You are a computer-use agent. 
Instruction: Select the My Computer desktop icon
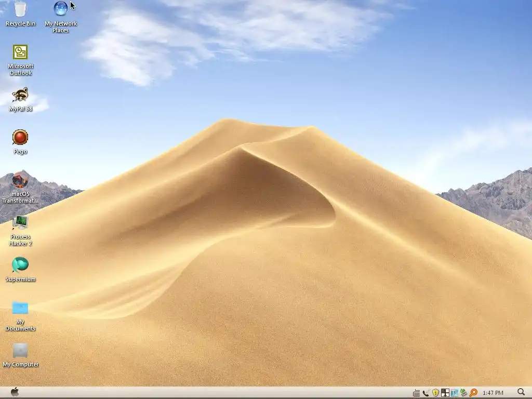[20, 351]
